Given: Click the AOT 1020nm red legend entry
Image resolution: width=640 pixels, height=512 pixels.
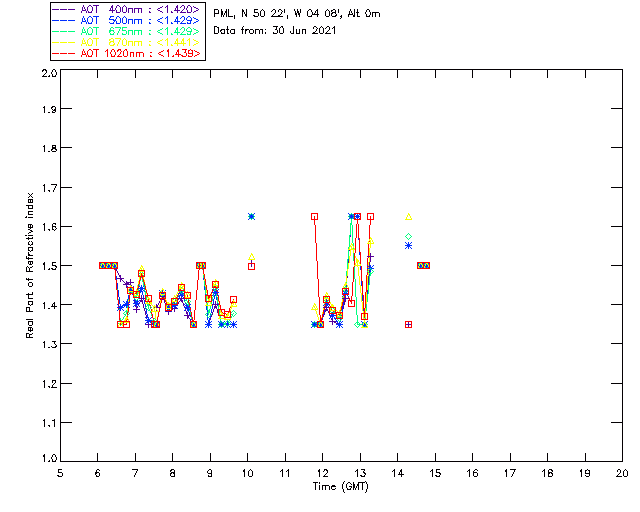Looking at the screenshot, I should click(x=126, y=53).
